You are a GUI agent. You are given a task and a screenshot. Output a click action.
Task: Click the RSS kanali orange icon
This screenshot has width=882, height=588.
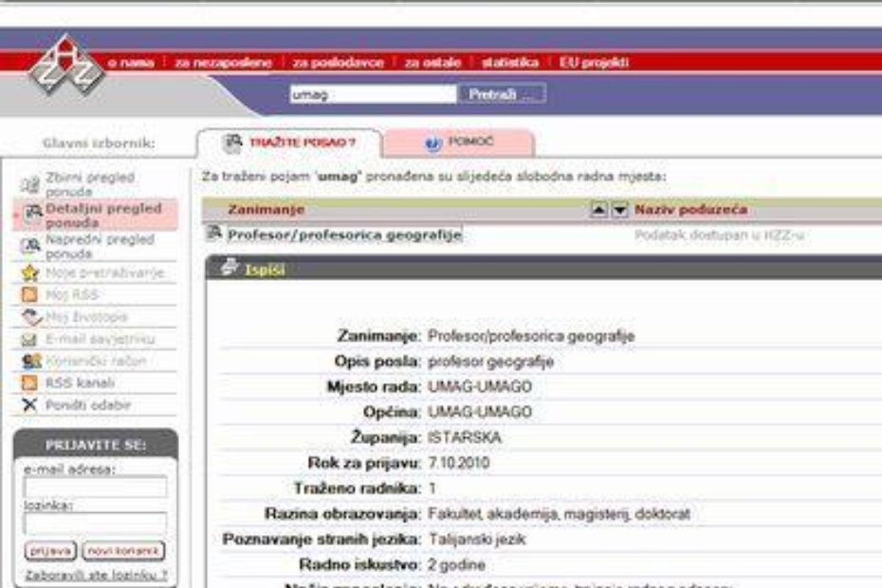30,383
